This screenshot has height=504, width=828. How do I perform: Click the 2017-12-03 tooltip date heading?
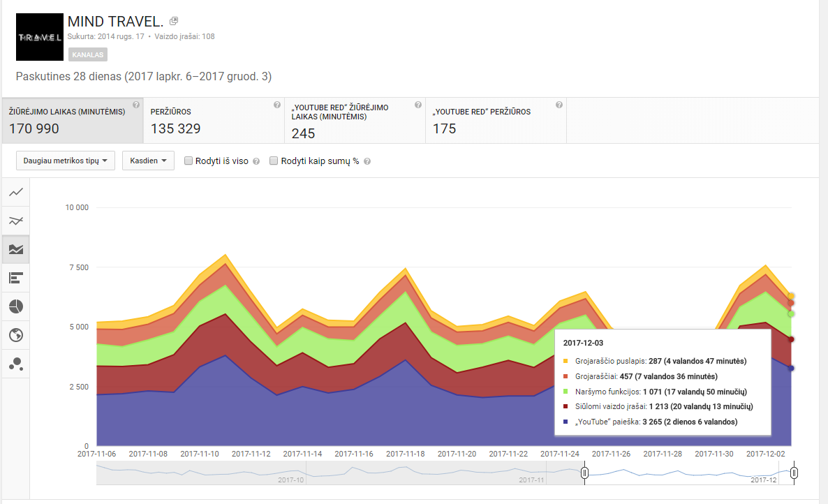click(x=583, y=343)
